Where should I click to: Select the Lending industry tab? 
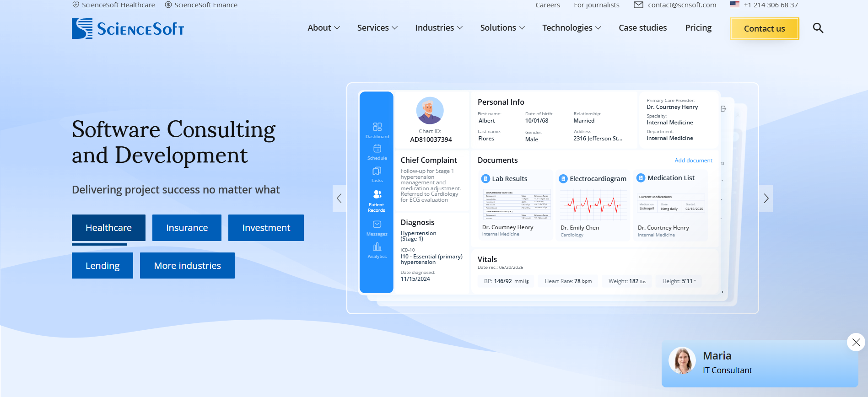click(x=102, y=266)
